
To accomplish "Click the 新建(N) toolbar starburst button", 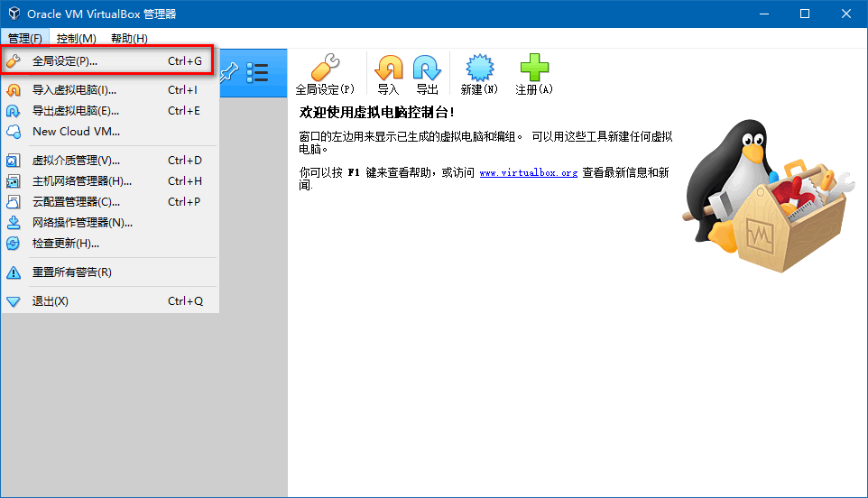I will pos(479,74).
